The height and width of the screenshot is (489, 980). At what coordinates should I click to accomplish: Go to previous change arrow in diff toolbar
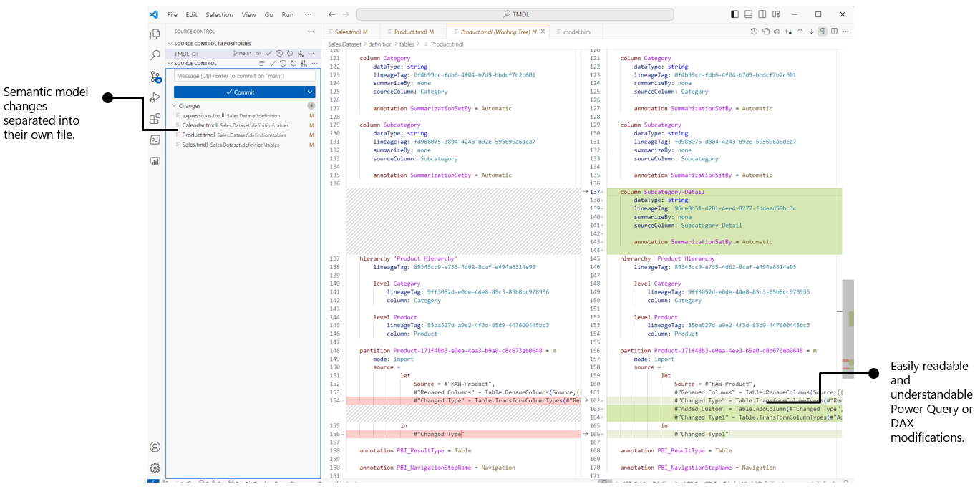tap(800, 32)
